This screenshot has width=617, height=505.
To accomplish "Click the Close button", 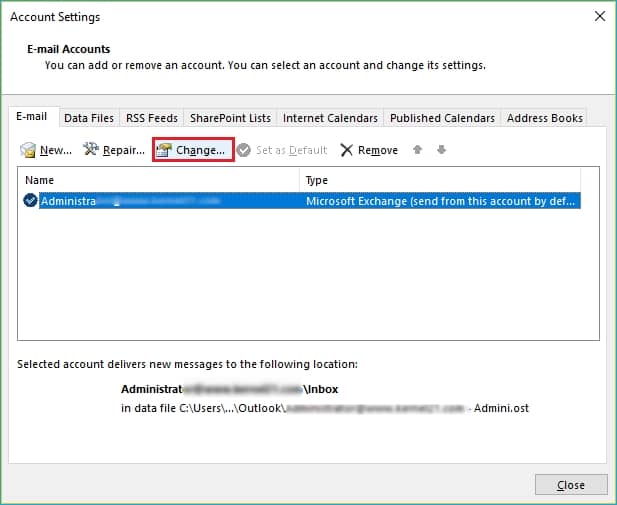I will 571,485.
